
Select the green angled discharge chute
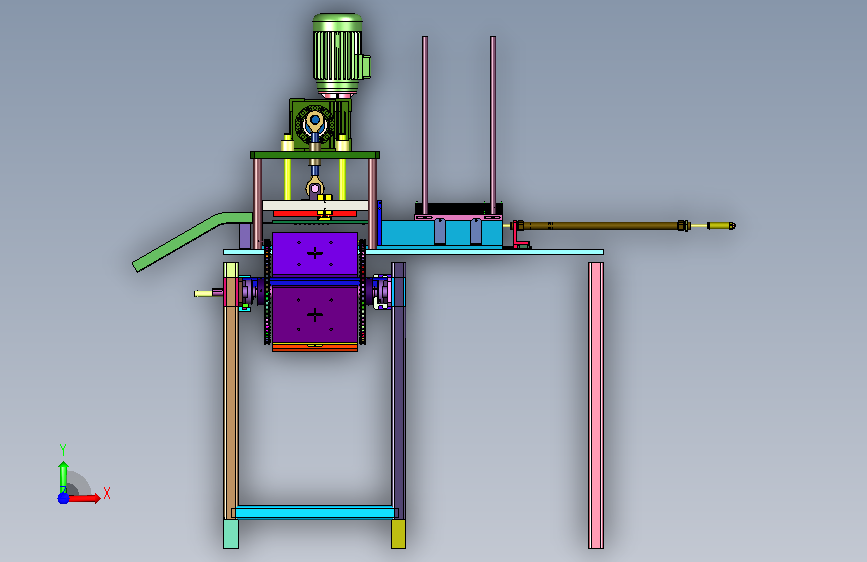click(191, 241)
